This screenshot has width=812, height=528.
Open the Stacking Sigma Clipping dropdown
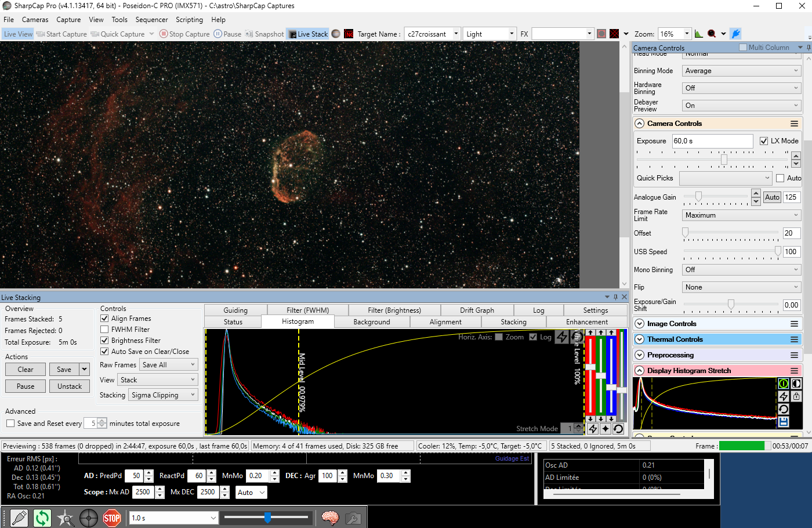[x=163, y=395]
